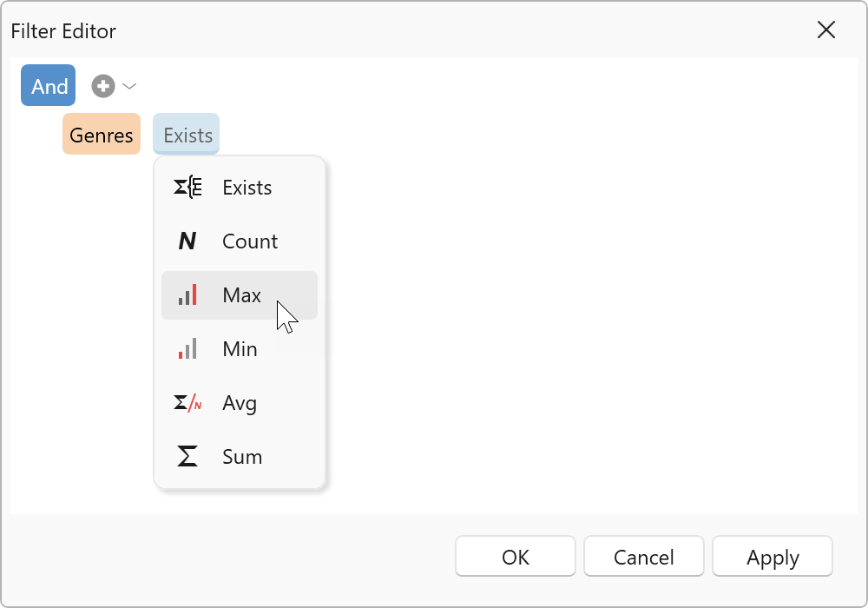This screenshot has width=868, height=608.
Task: Click the Count N icon
Action: point(187,241)
